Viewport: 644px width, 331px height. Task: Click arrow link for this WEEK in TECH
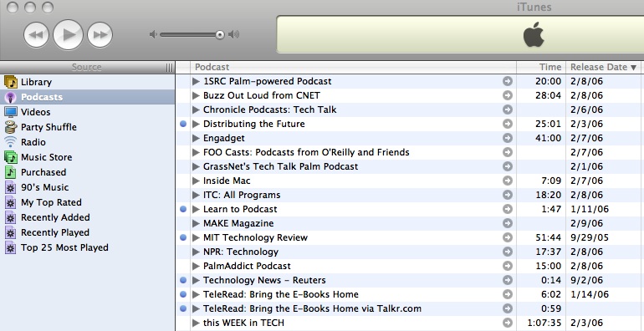(508, 323)
